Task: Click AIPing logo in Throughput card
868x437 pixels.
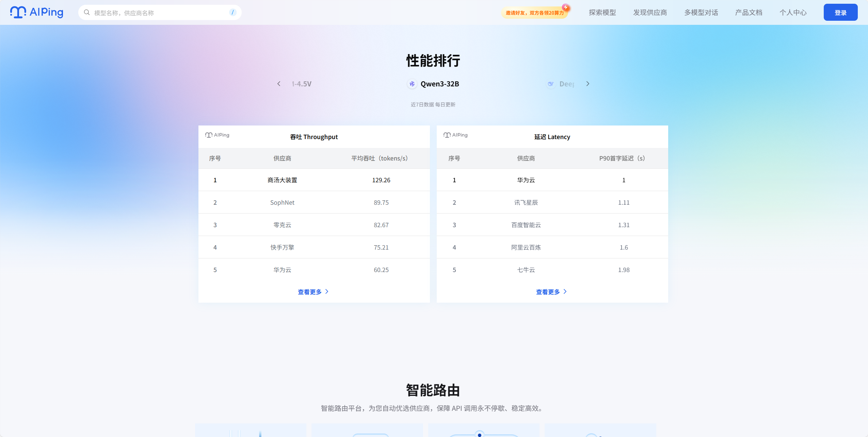Action: tap(217, 135)
